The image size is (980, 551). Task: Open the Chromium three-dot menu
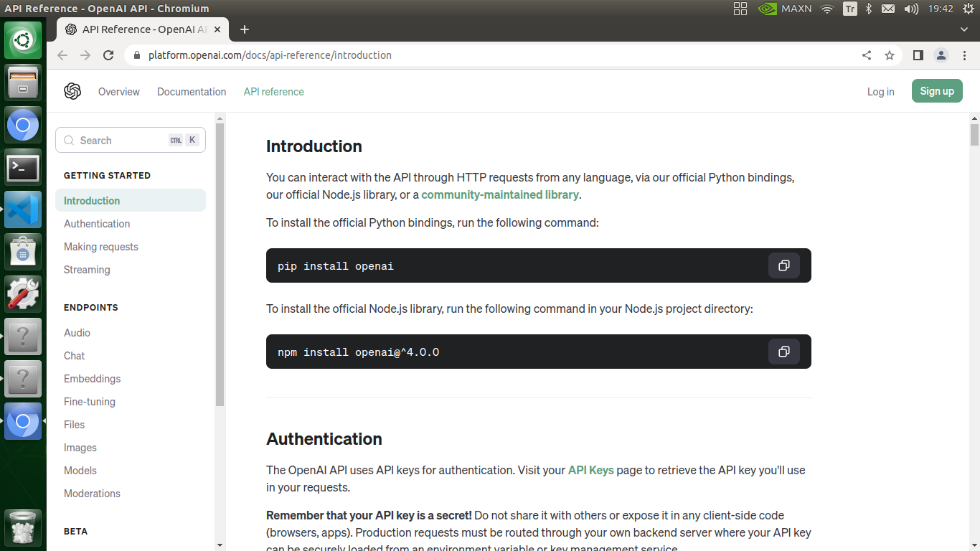point(964,55)
